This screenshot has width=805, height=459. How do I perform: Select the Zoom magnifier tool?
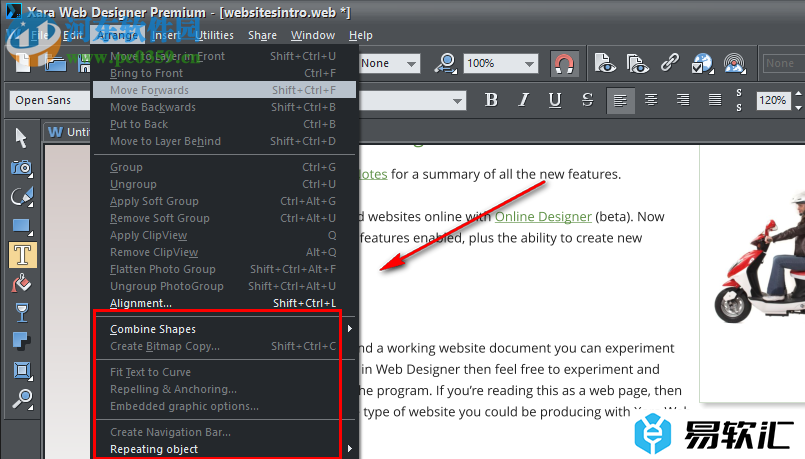pyautogui.click(x=22, y=399)
